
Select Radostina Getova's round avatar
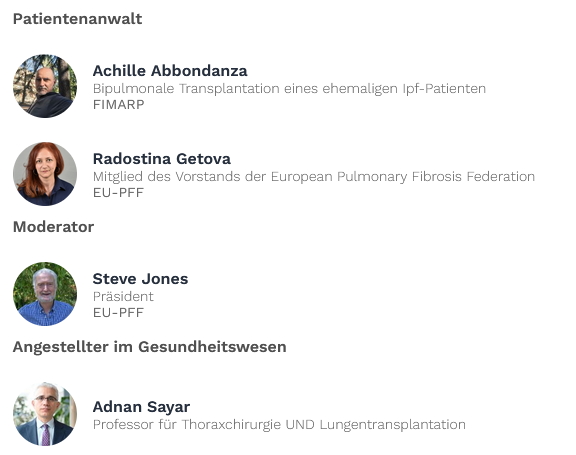point(45,174)
